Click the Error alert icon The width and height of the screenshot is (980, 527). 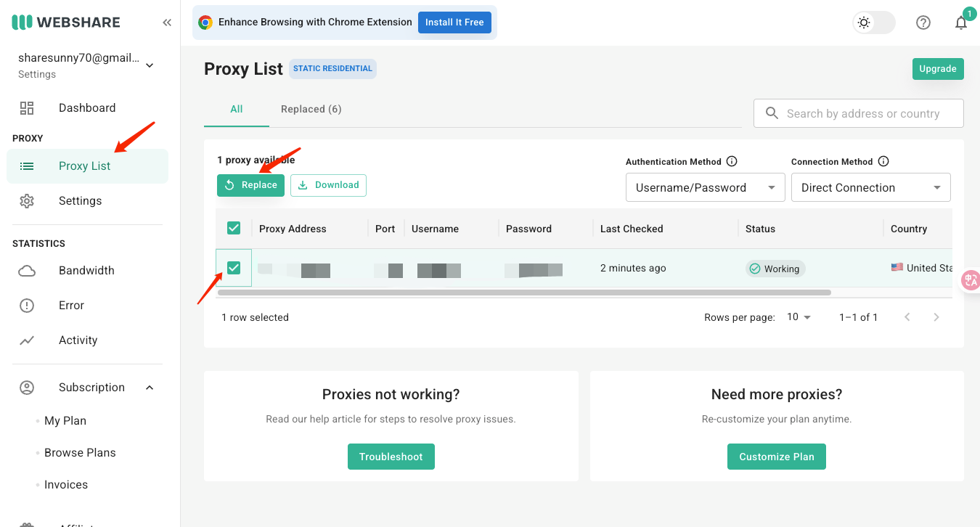[x=27, y=306]
